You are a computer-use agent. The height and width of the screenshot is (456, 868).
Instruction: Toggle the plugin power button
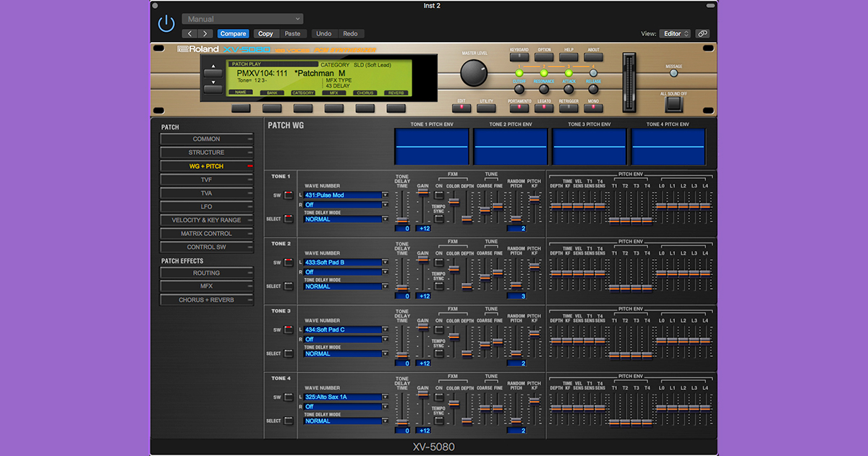click(x=166, y=24)
